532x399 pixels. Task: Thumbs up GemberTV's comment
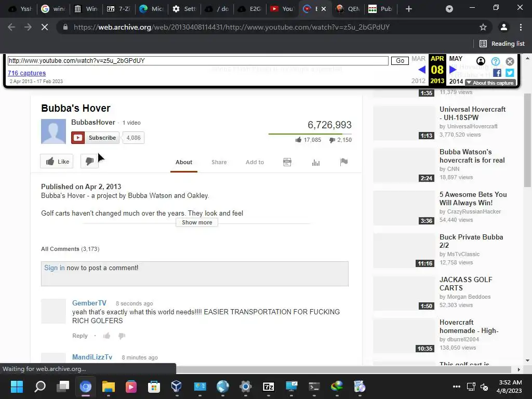coord(107,336)
